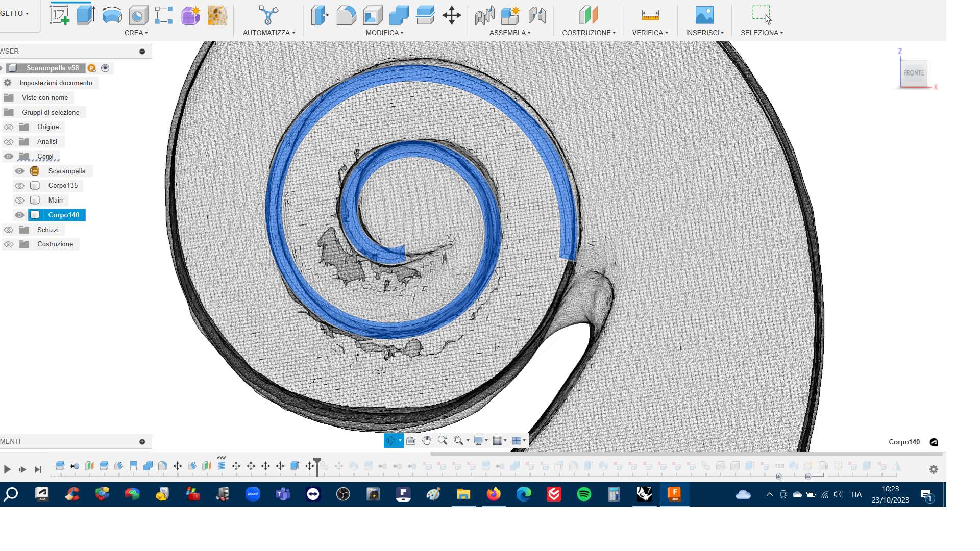
Task: Show the Origine folder
Action: [x=9, y=127]
